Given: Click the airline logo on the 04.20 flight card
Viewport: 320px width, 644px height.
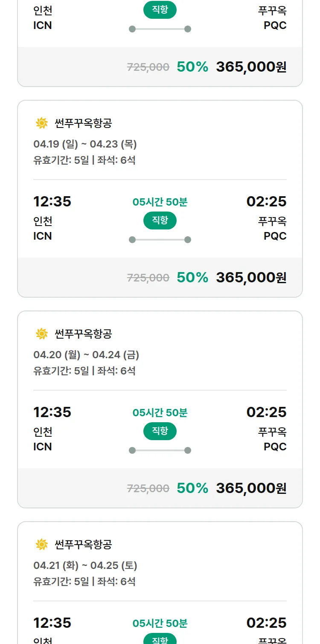Looking at the screenshot, I should (41, 334).
